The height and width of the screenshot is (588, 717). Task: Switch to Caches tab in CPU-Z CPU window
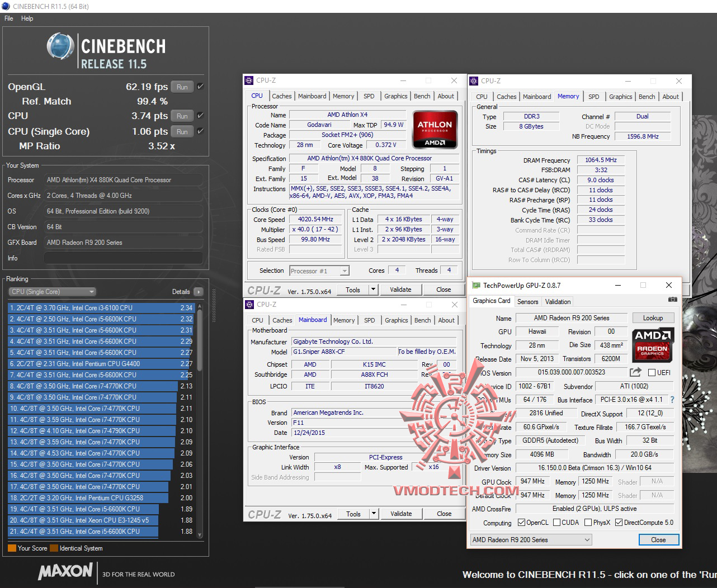[x=282, y=96]
